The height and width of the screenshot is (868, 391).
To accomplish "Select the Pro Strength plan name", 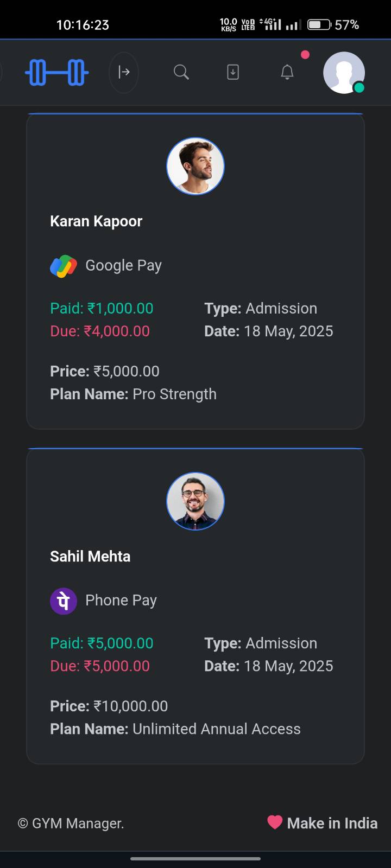I will [x=174, y=394].
